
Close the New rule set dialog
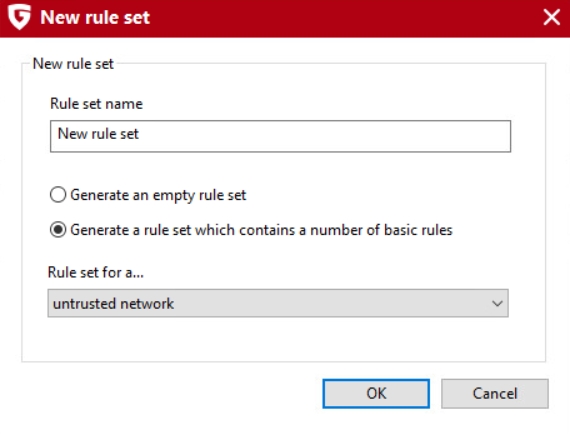pos(551,17)
